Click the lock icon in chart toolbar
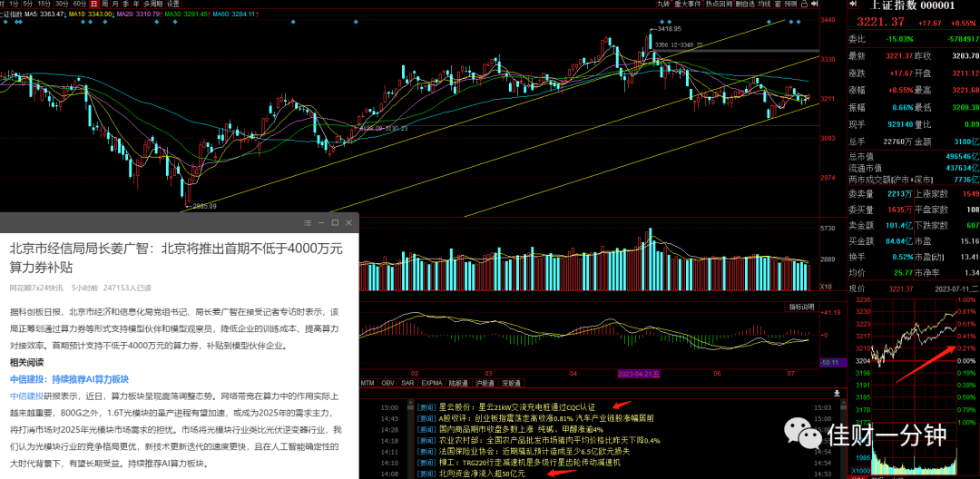 tap(804, 5)
